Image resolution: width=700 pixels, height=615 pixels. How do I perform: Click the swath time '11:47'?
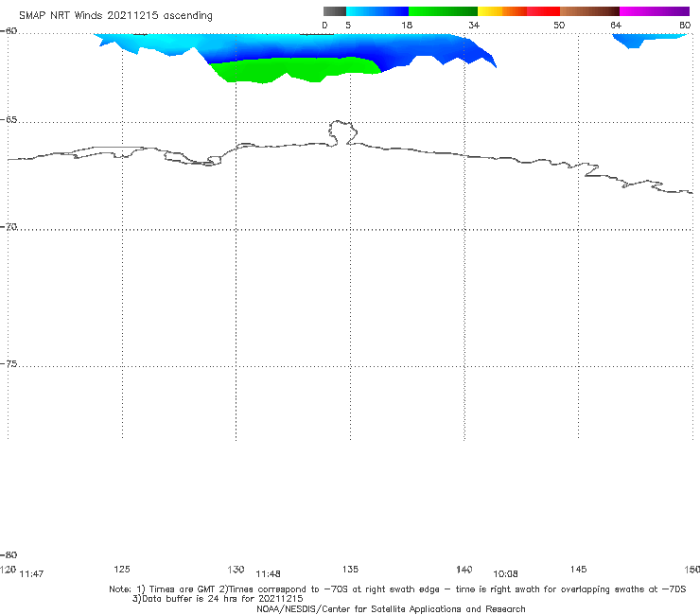[x=32, y=574]
